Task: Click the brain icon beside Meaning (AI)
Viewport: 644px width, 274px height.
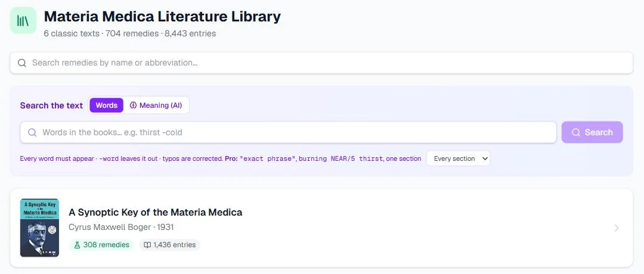Action: click(x=133, y=105)
